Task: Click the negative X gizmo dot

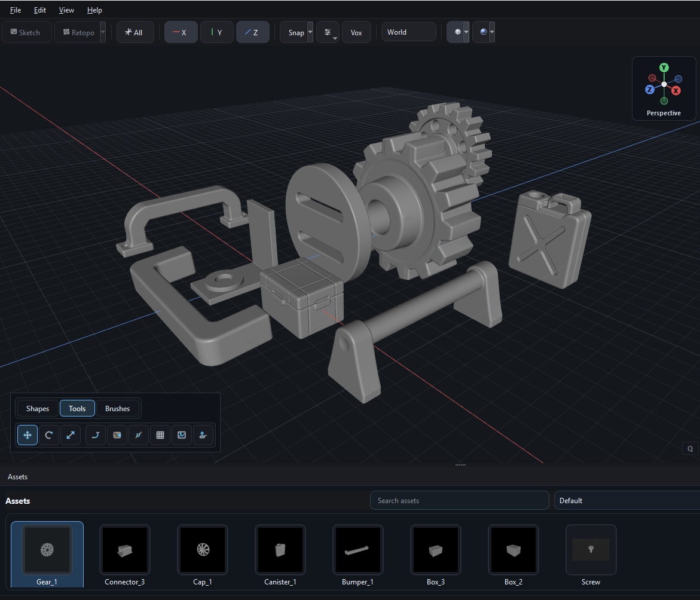Action: [652, 78]
